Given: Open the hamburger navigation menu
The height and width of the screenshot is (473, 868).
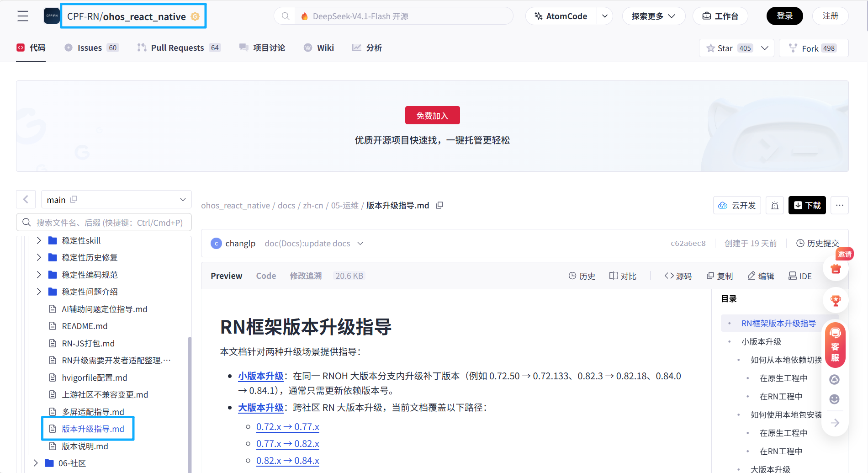Looking at the screenshot, I should pyautogui.click(x=23, y=16).
